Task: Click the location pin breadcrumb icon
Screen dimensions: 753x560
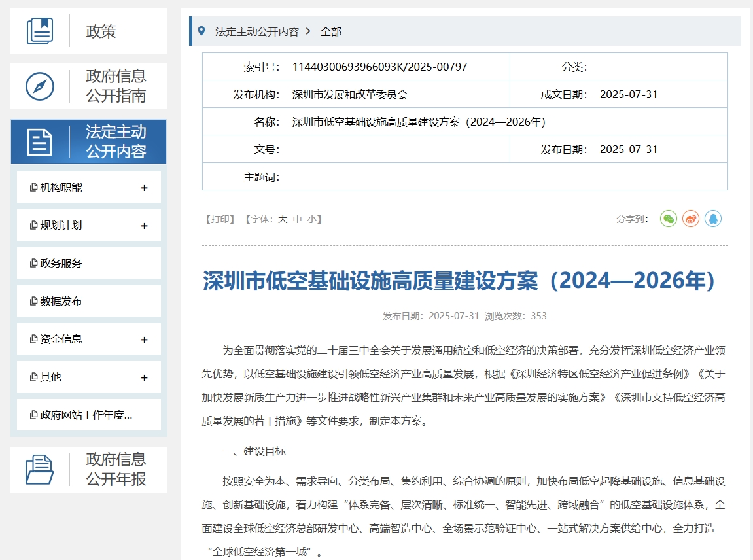Action: [x=201, y=31]
